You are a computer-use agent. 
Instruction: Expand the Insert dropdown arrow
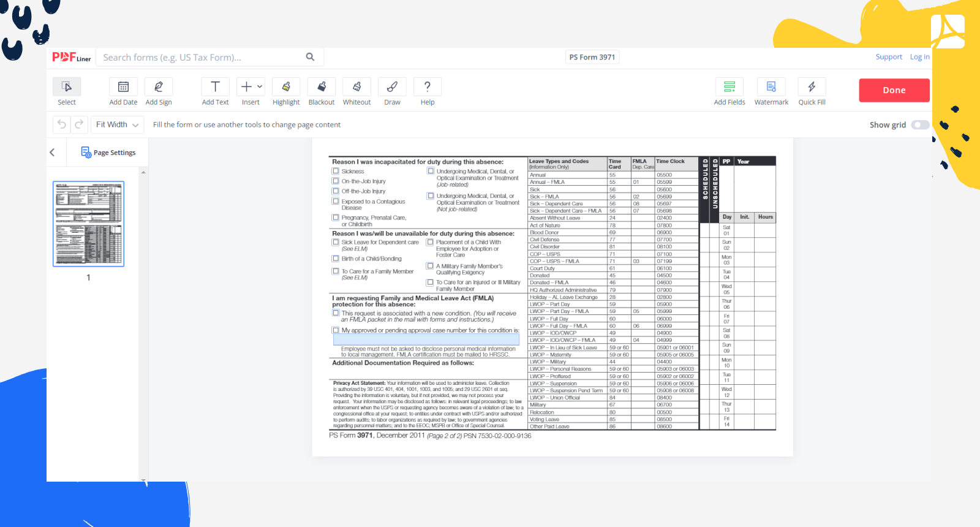pyautogui.click(x=260, y=87)
